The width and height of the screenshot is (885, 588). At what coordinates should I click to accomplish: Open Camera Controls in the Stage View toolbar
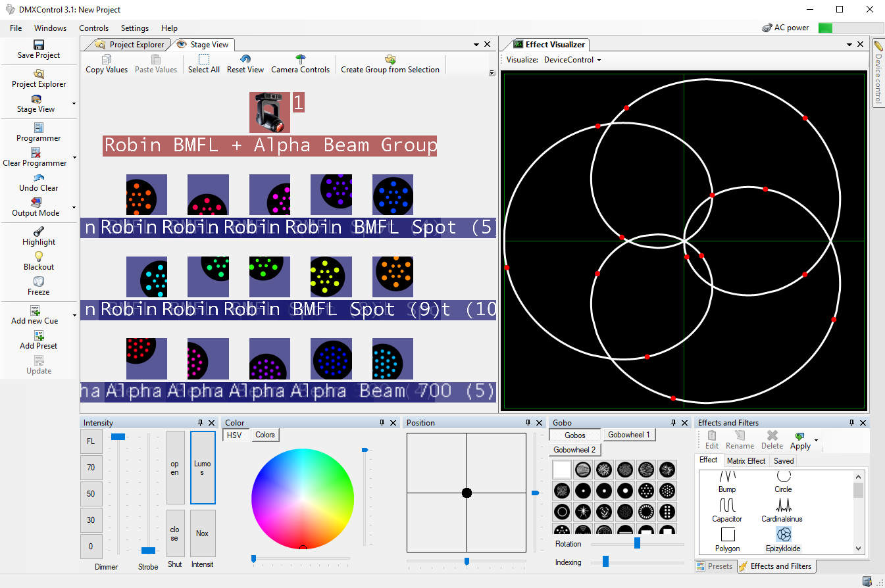click(301, 64)
